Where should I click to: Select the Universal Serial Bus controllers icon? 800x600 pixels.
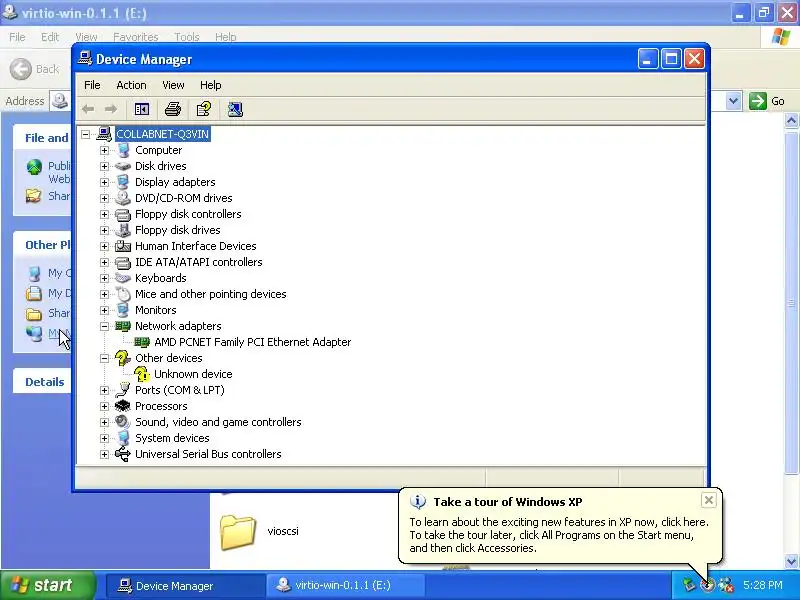(x=123, y=454)
